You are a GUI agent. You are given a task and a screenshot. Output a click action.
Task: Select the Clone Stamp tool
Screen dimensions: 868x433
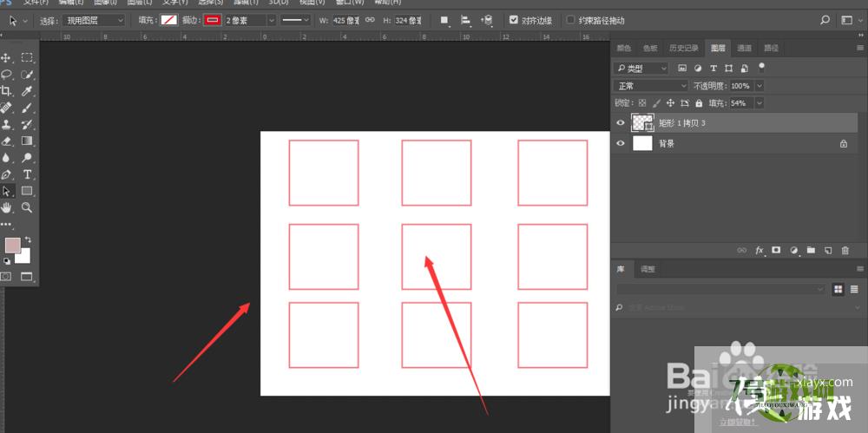(6, 124)
